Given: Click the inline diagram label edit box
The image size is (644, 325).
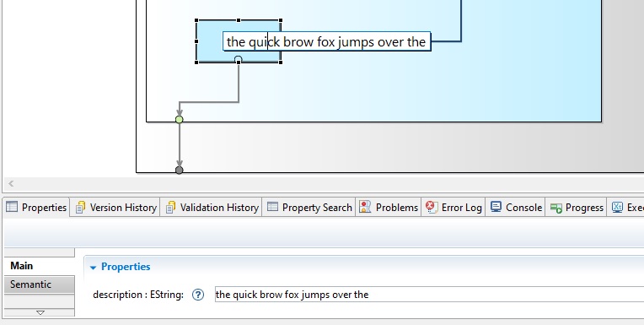Looking at the screenshot, I should tap(326, 41).
